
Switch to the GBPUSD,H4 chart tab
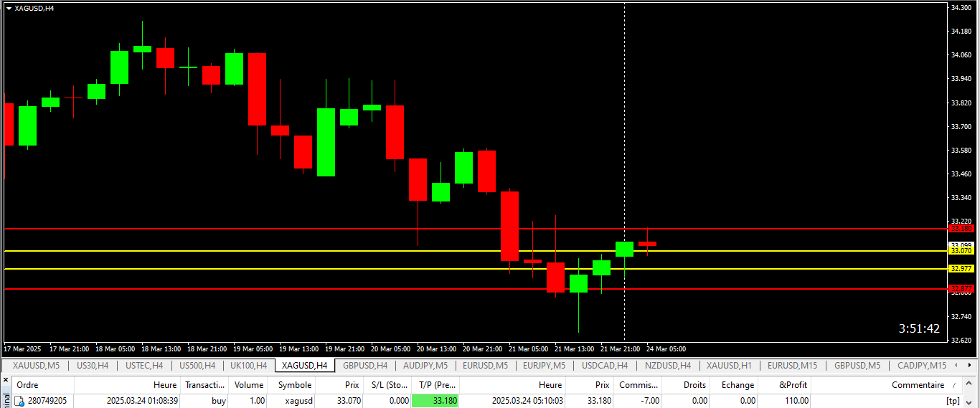pos(365,366)
